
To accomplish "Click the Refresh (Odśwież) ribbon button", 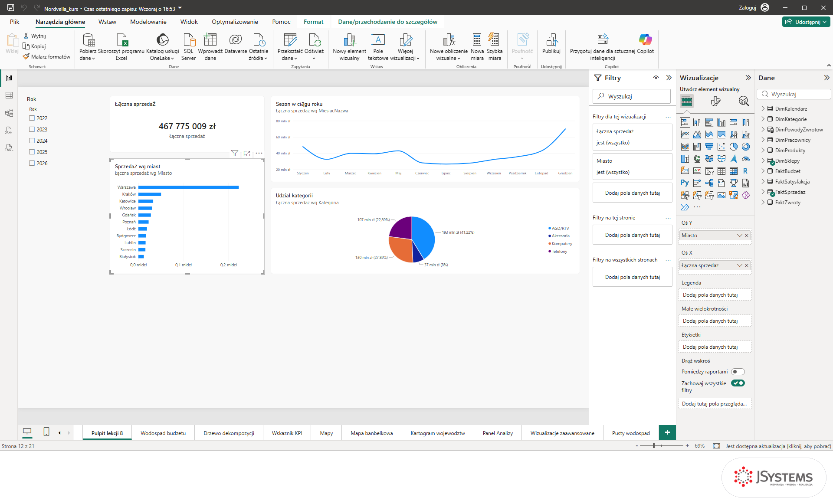I will [x=314, y=47].
